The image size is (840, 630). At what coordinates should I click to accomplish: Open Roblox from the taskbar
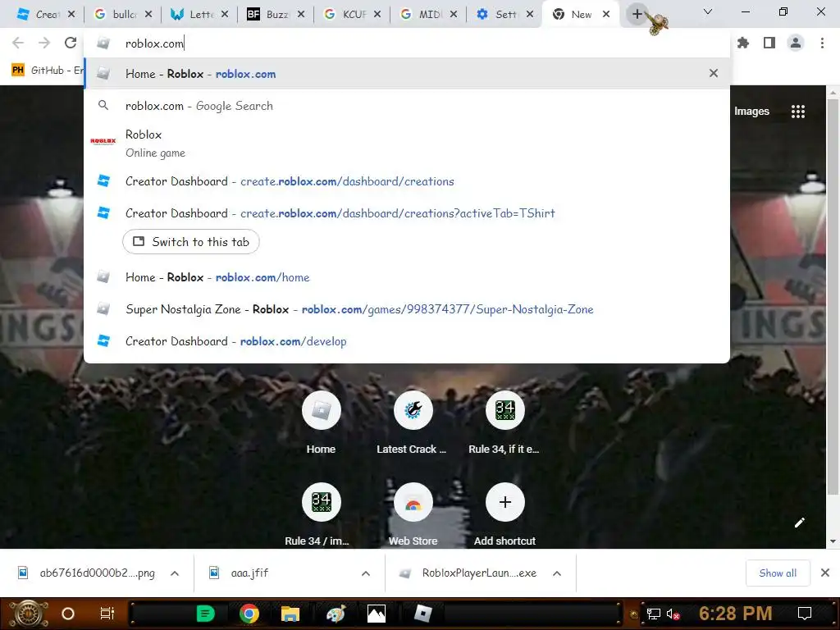[423, 614]
